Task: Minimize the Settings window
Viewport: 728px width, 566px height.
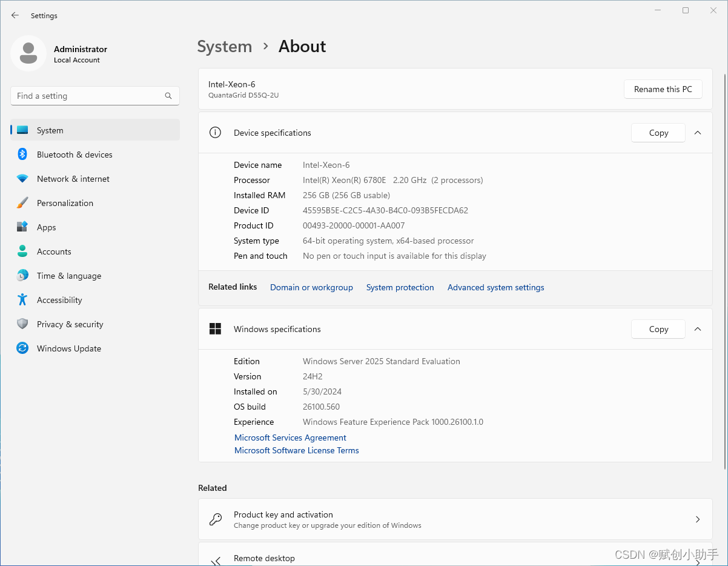Action: pyautogui.click(x=658, y=10)
